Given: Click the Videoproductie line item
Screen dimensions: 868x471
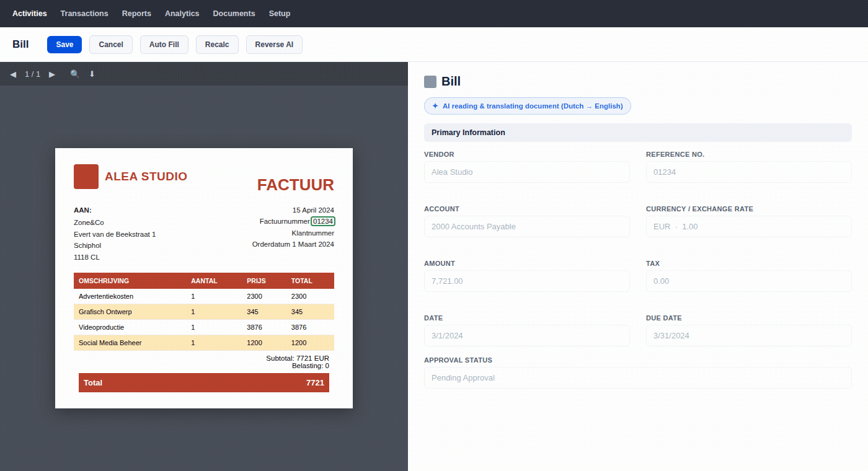Looking at the screenshot, I should [204, 327].
